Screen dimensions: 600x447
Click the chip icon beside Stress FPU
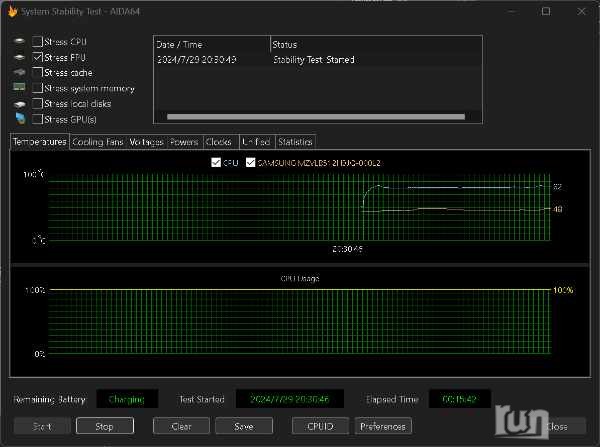19,57
